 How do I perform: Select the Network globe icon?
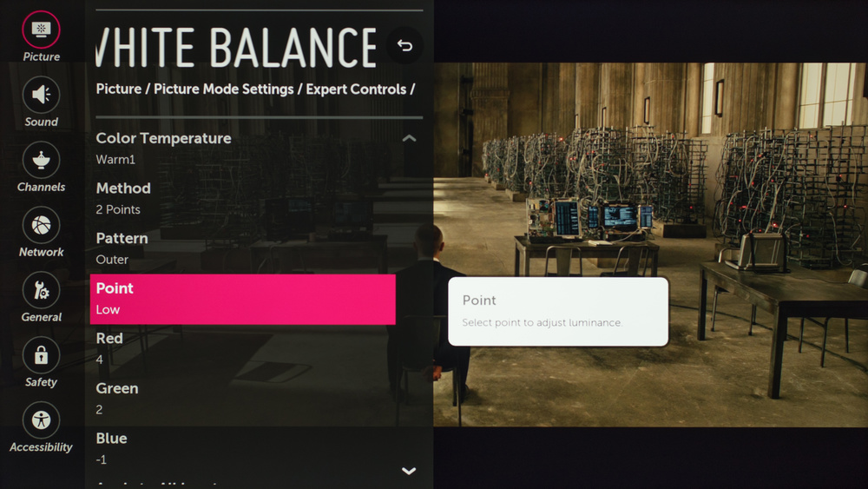(41, 225)
